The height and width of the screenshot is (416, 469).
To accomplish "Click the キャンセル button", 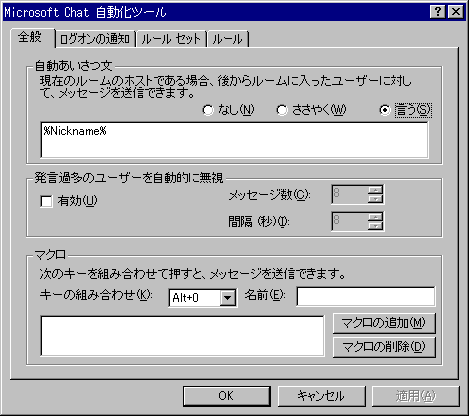I will [x=321, y=396].
